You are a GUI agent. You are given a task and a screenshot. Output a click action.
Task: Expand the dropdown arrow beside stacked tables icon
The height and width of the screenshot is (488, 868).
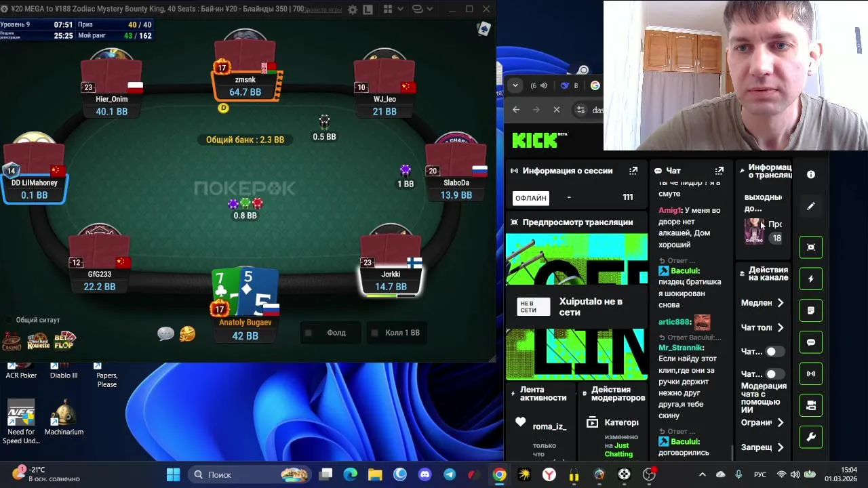(431, 9)
